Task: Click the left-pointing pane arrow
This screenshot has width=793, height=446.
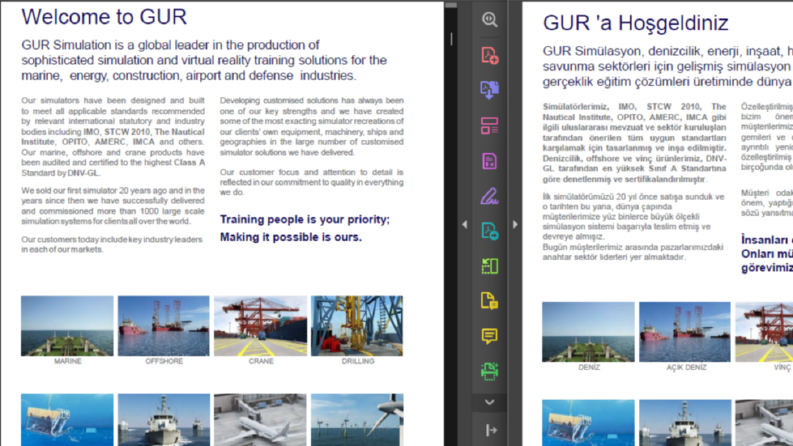Action: [465, 224]
